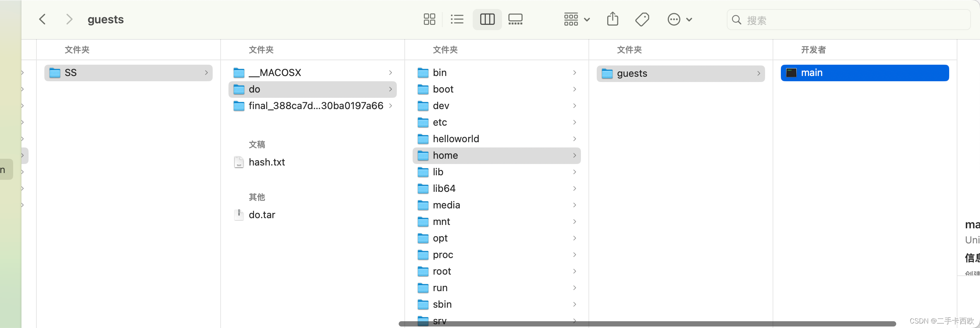Click the sbin folder icon

click(x=423, y=305)
